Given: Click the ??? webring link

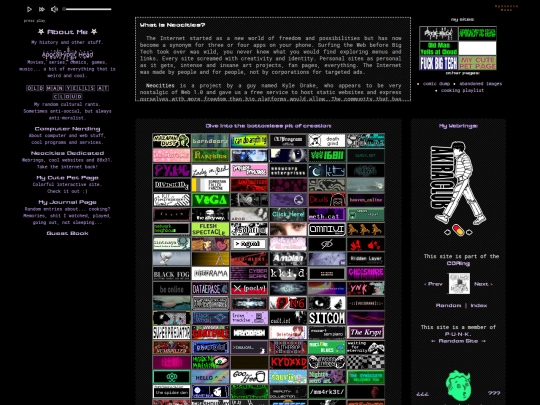Looking at the screenshot, I should (x=494, y=393).
